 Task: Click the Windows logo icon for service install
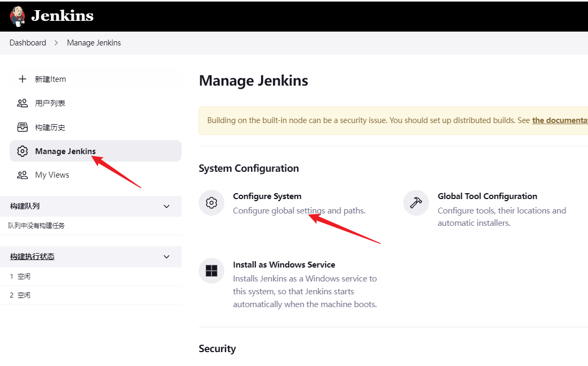click(212, 271)
